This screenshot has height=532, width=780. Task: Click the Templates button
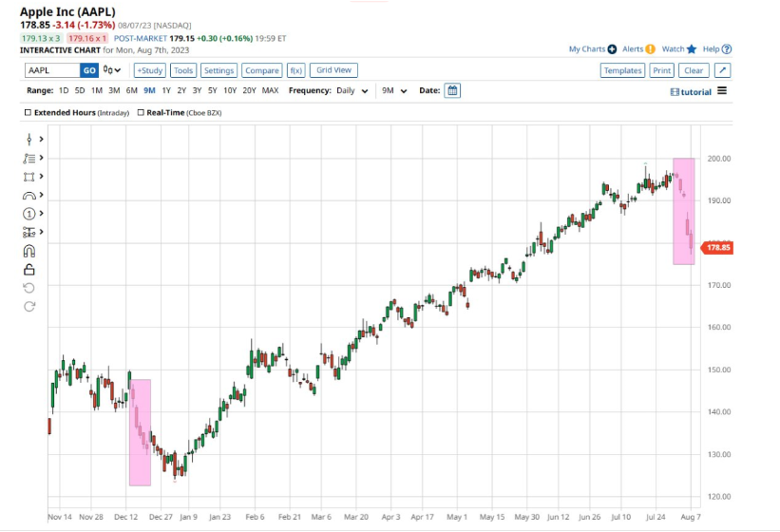click(622, 70)
